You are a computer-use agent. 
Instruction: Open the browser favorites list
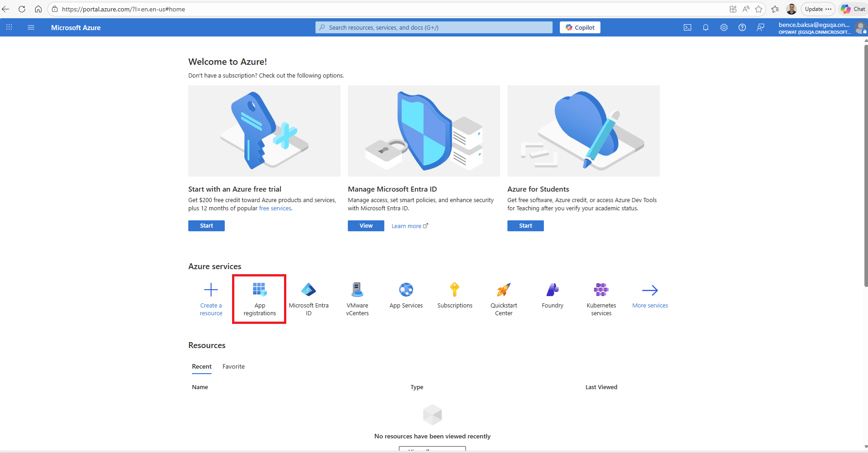(x=775, y=9)
